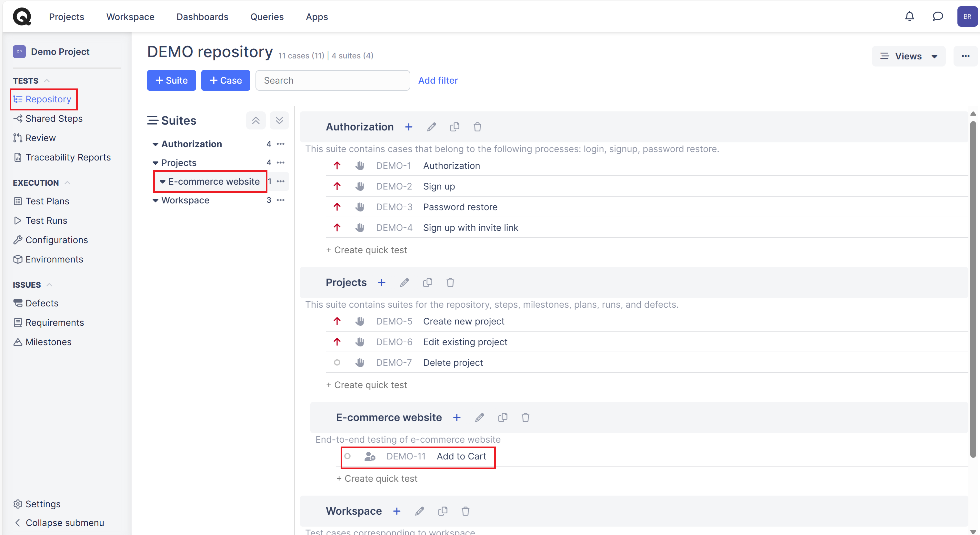Collapse the Workspace suite tree arrow
Screen dimensions: 980x535
(x=155, y=200)
